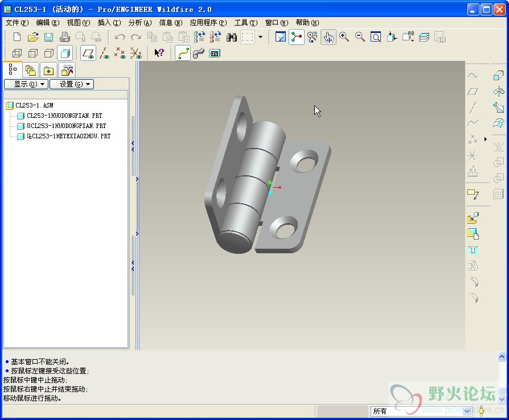Image resolution: width=509 pixels, height=420 pixels.
Task: Open the Regeneration Manager icon
Action: (216, 37)
